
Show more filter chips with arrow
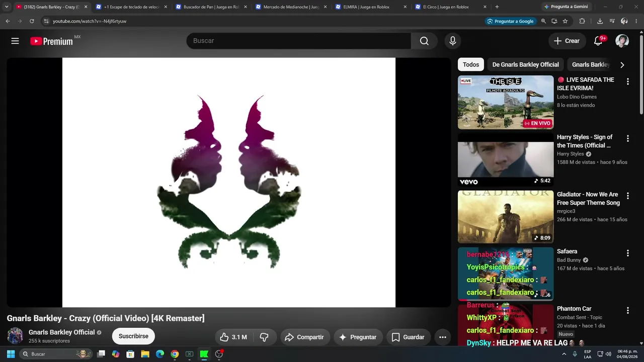[x=622, y=65]
